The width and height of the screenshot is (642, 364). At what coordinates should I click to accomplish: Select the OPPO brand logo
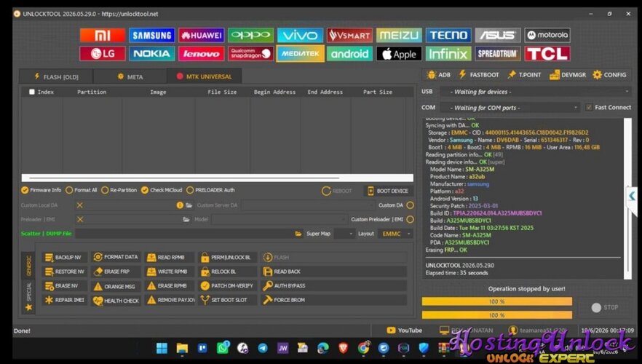coord(250,35)
